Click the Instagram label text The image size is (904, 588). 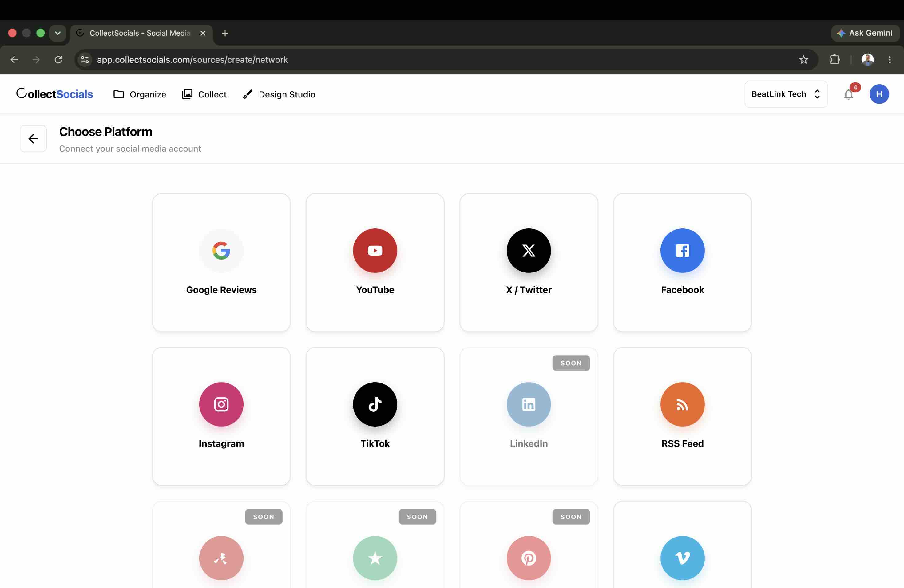(221, 444)
